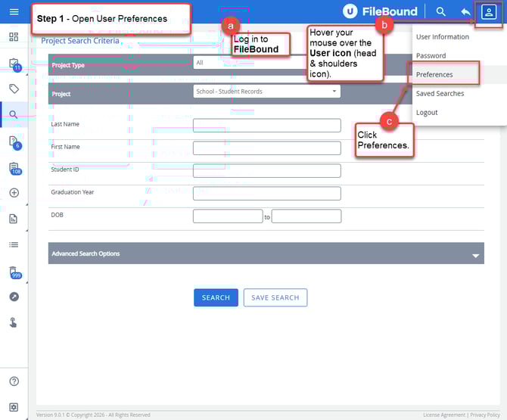The height and width of the screenshot is (420, 507).
Task: Click the dashboard grid icon in sidebar
Action: tap(14, 37)
